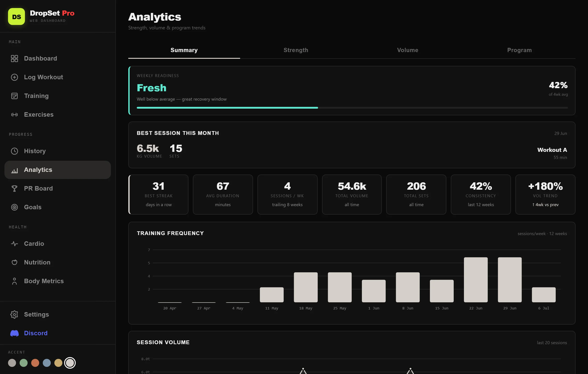Click the History clock icon
The height and width of the screenshot is (374, 588).
(14, 151)
